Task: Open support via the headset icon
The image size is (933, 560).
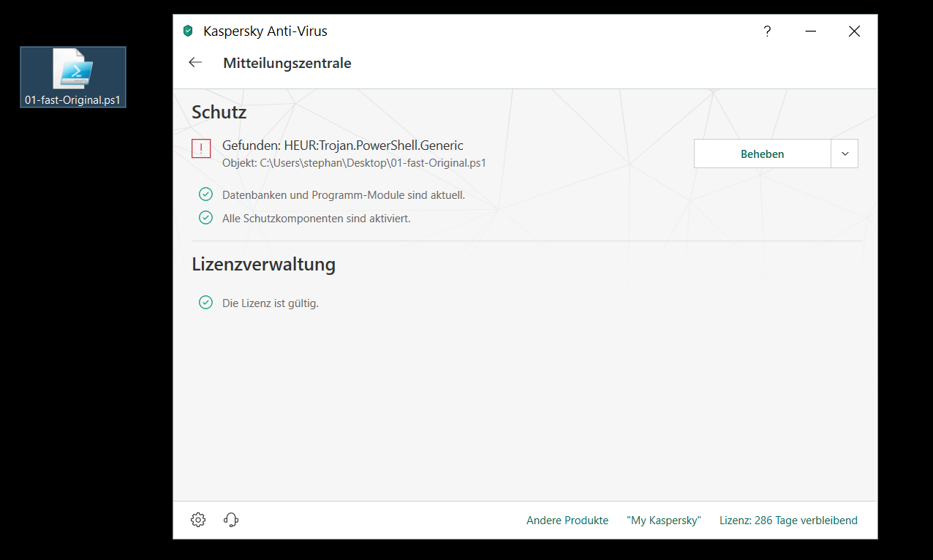Action: pos(231,520)
